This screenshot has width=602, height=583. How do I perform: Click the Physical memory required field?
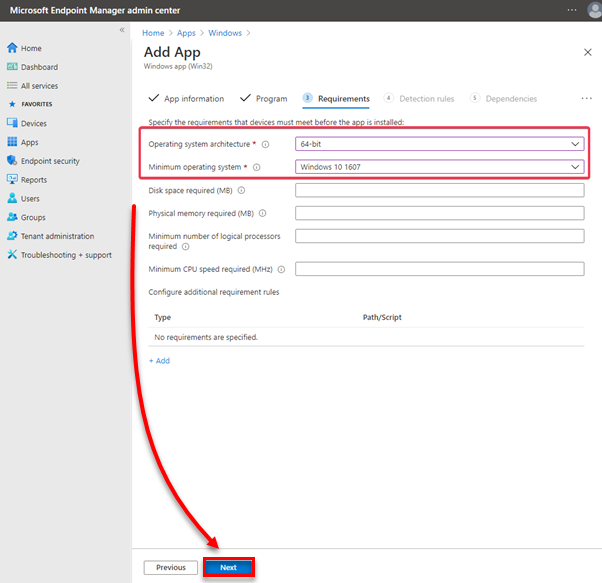pyautogui.click(x=439, y=213)
